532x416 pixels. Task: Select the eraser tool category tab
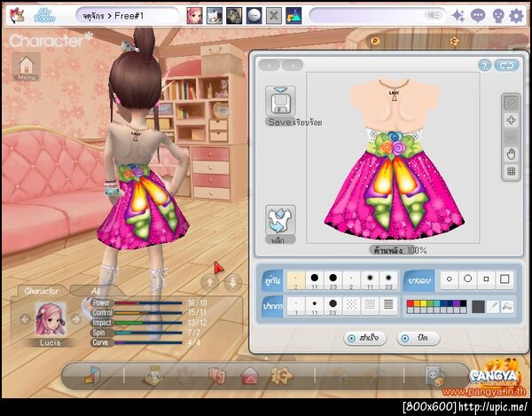(x=419, y=280)
